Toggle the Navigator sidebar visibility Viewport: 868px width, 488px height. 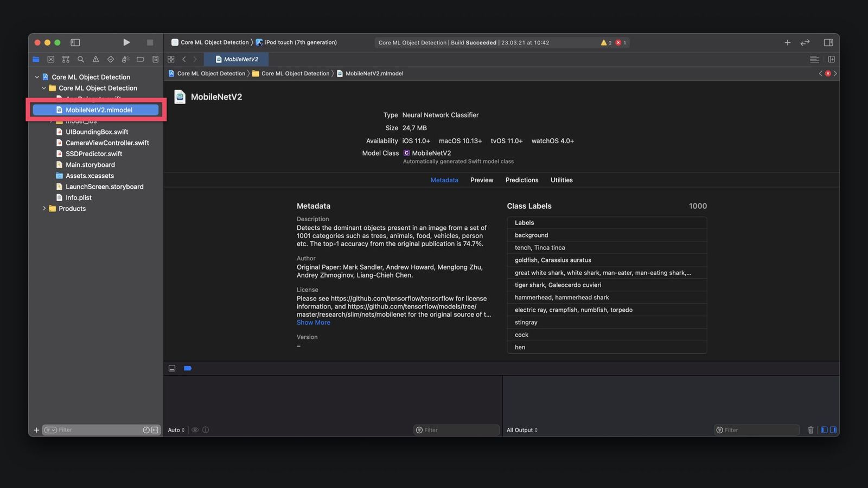click(75, 42)
